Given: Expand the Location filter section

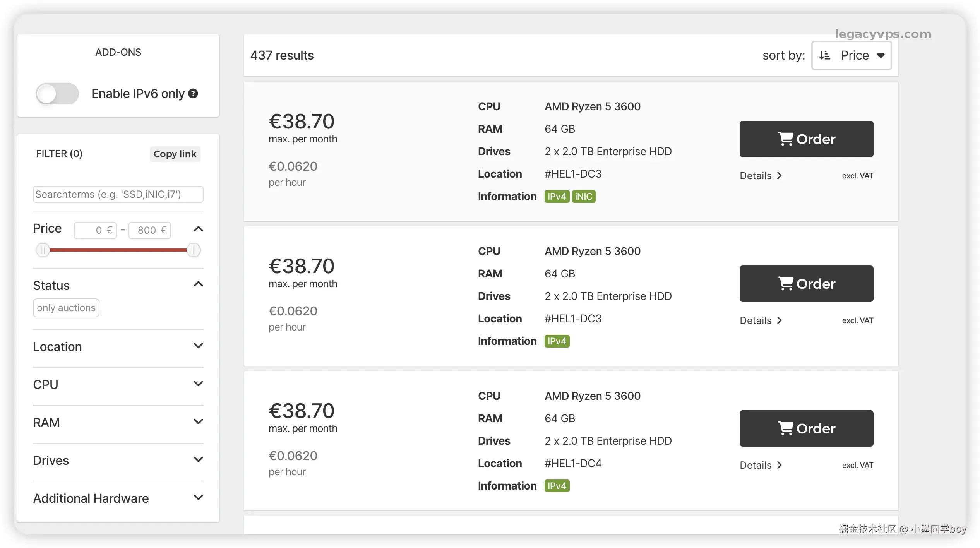Looking at the screenshot, I should coord(198,346).
